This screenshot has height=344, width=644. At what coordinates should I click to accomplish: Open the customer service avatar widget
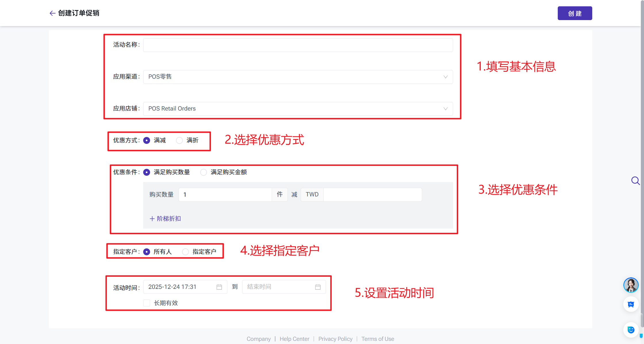coord(631,285)
